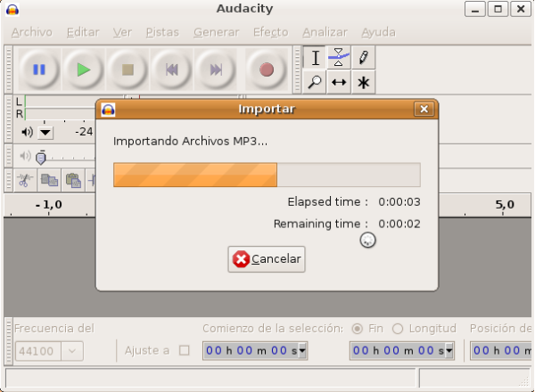
Task: Choose the Fin radio button
Action: tap(358, 328)
